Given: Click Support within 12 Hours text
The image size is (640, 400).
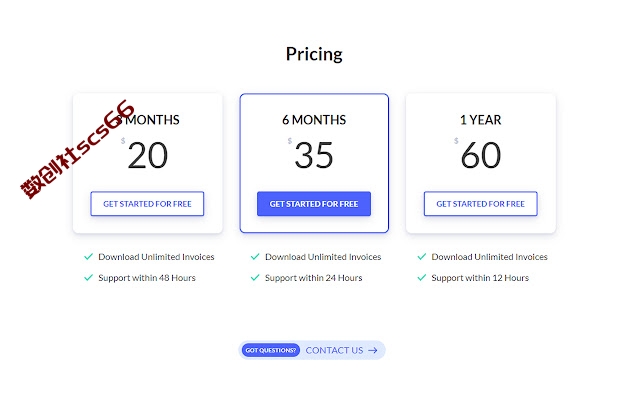Looking at the screenshot, I should [480, 278].
